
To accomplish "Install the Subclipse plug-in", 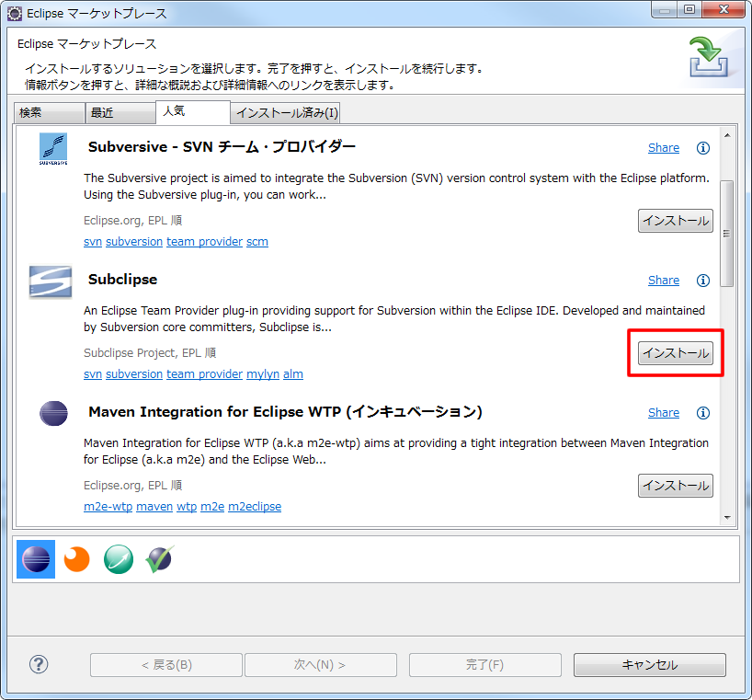I will pyautogui.click(x=676, y=353).
